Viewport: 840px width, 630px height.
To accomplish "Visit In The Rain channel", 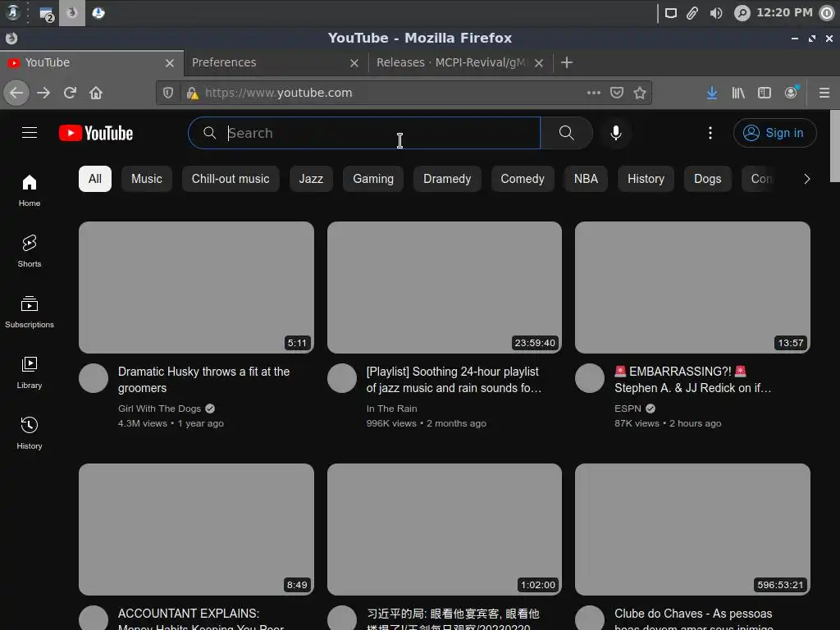I will click(x=391, y=409).
